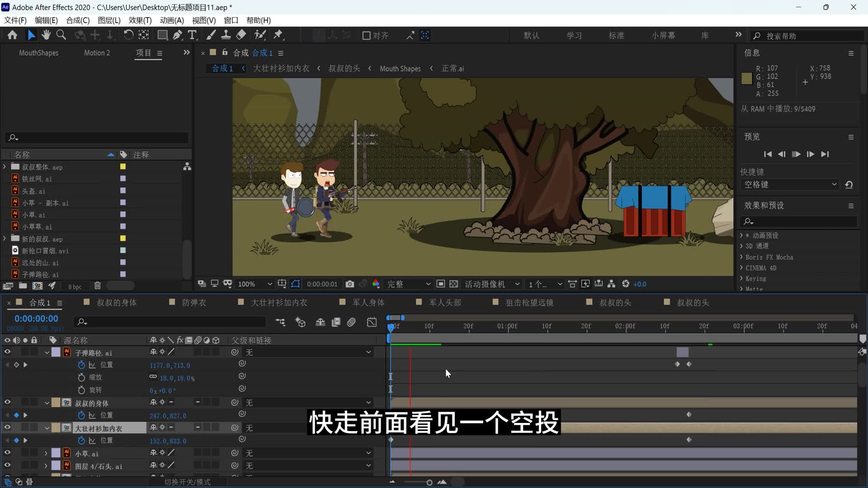The height and width of the screenshot is (488, 868).
Task: Collapse the 子弹路径.ai layer properties
Action: pos(47,352)
